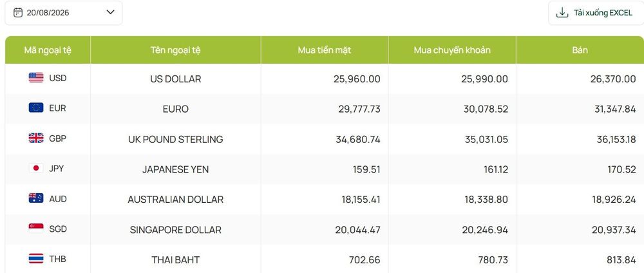Click the Tải xuống EXCEL button
Image resolution: width=644 pixels, height=273 pixels.
pos(596,13)
